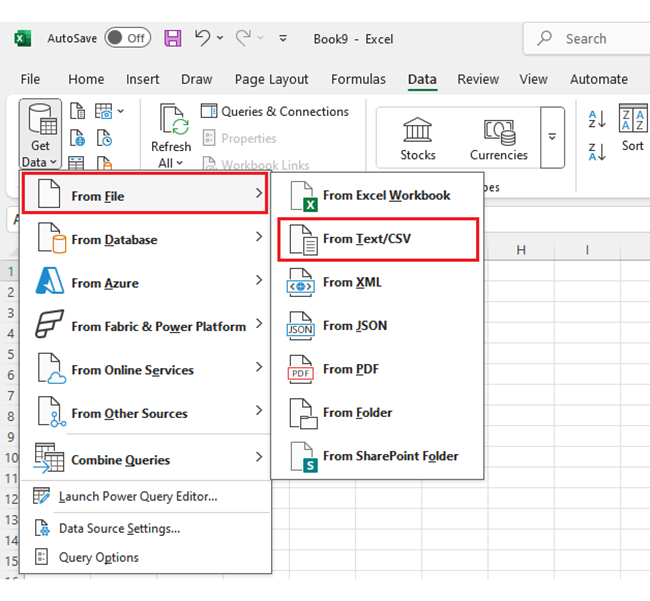Select the Data tab
This screenshot has width=650, height=601.
(422, 79)
